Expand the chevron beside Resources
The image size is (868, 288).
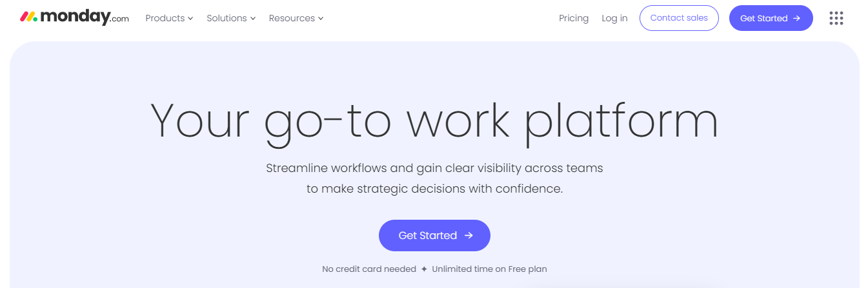pyautogui.click(x=321, y=19)
